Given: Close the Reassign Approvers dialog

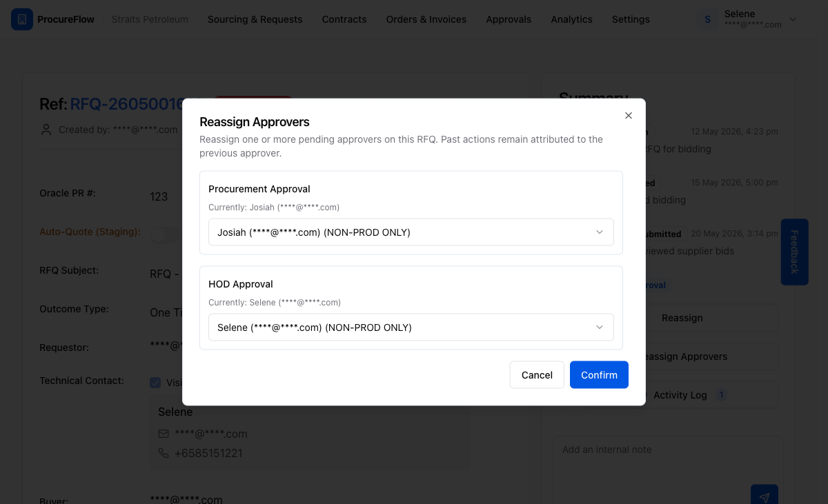Looking at the screenshot, I should coord(628,116).
